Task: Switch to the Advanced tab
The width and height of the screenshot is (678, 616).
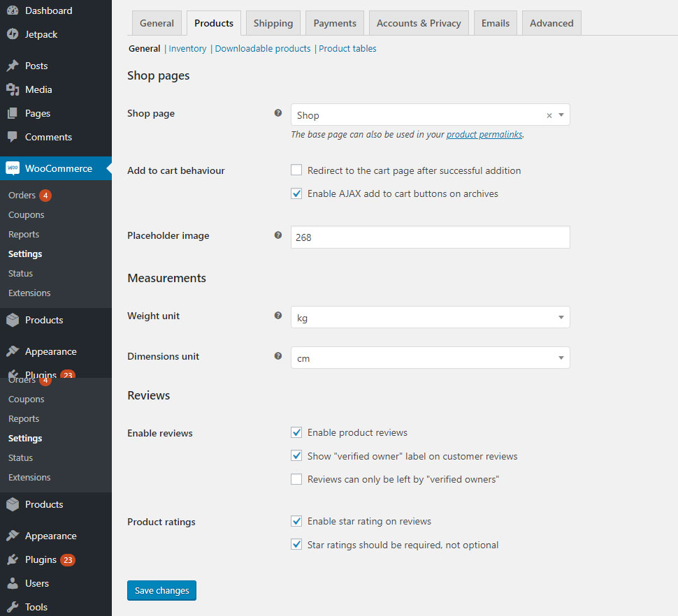Action: pos(551,23)
